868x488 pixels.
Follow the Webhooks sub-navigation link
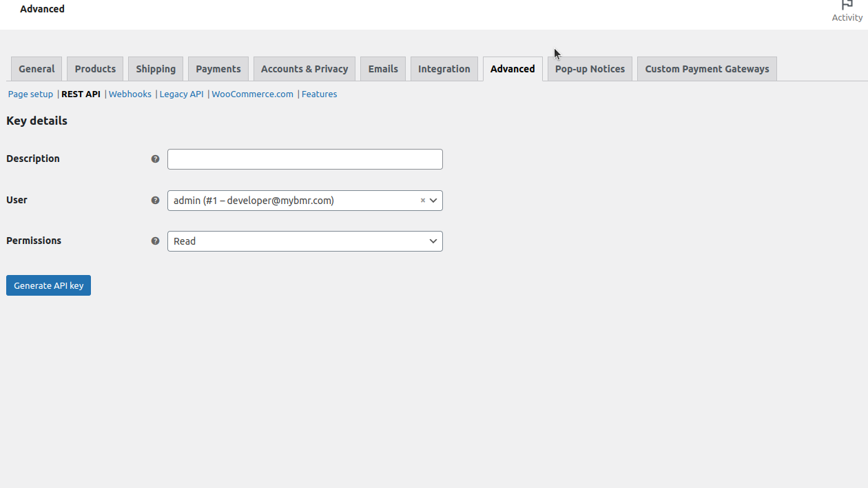(130, 94)
